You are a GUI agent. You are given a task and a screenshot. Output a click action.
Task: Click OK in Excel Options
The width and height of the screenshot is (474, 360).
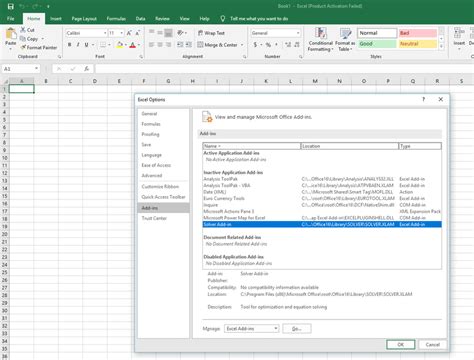(x=401, y=345)
